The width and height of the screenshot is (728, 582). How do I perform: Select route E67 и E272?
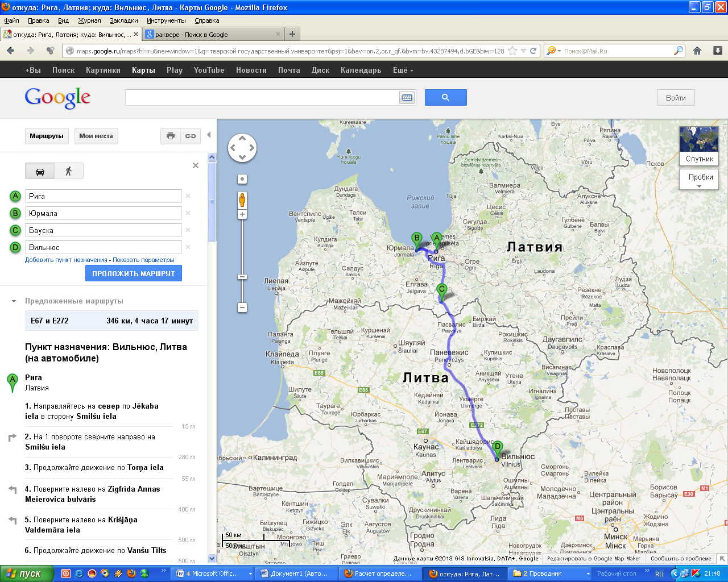point(111,321)
